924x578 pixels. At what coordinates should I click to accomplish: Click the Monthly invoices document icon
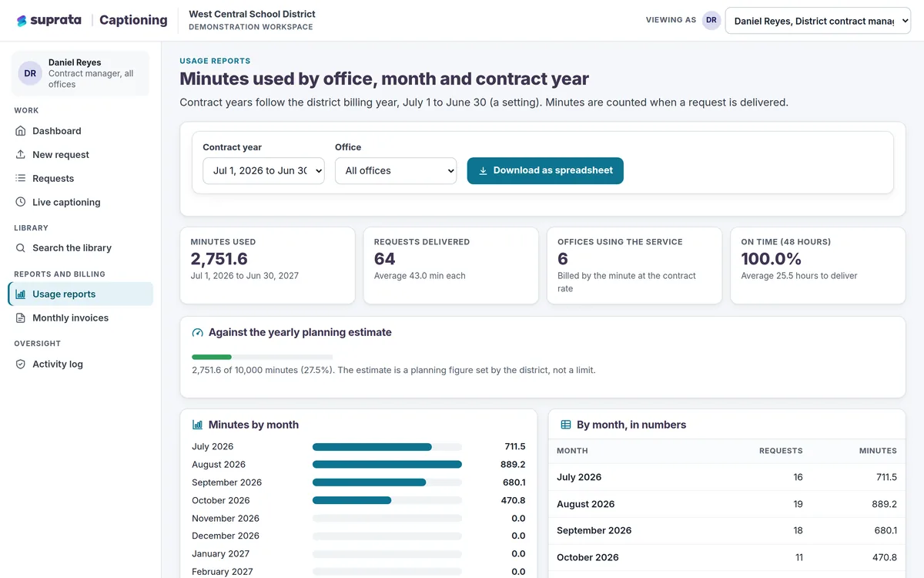click(21, 318)
